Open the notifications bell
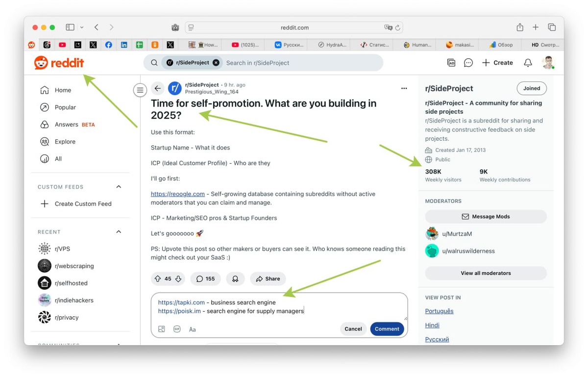Viewport: 588px width, 377px height. pyautogui.click(x=528, y=63)
